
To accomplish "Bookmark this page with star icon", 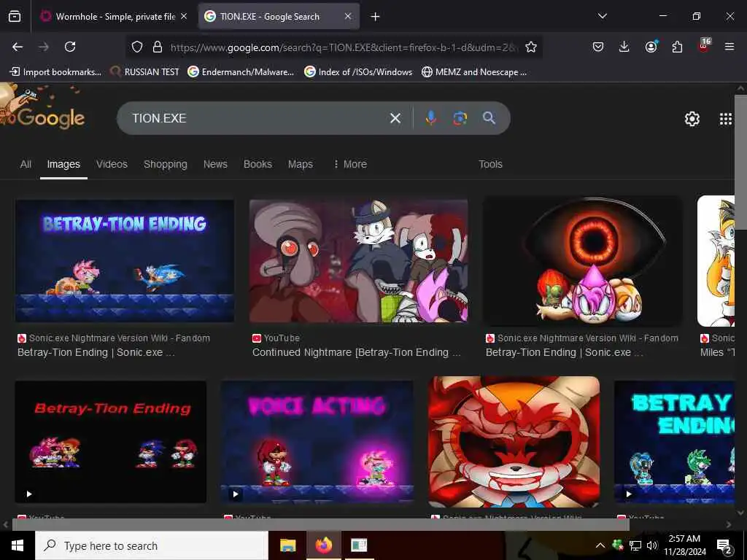I will [531, 47].
